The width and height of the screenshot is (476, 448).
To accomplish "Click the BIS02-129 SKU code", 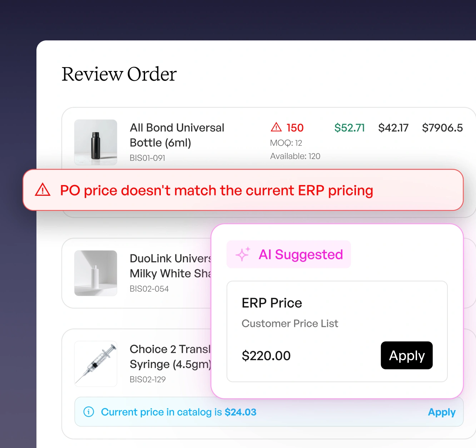I will [x=148, y=379].
